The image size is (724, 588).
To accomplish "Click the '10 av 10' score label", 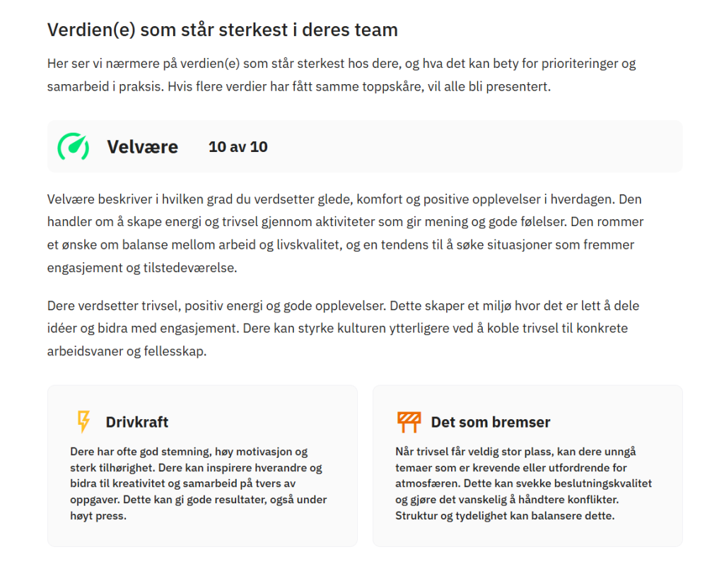I will [x=238, y=147].
